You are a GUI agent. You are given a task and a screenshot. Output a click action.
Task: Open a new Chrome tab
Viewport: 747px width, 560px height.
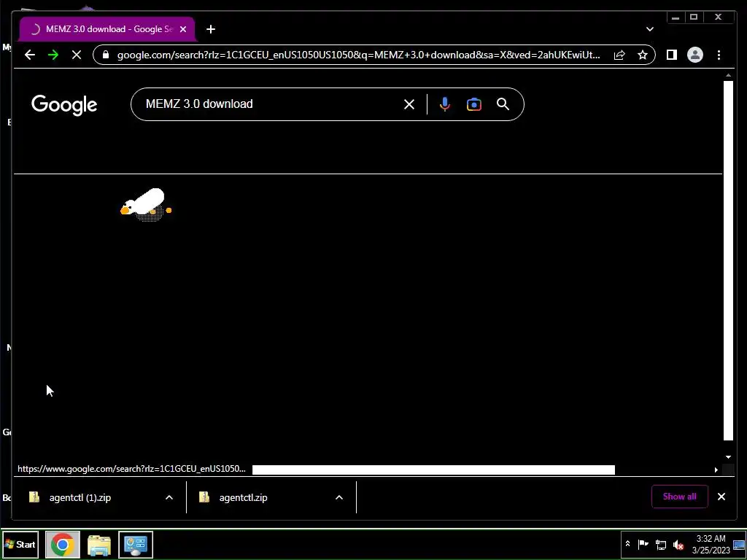pos(211,29)
